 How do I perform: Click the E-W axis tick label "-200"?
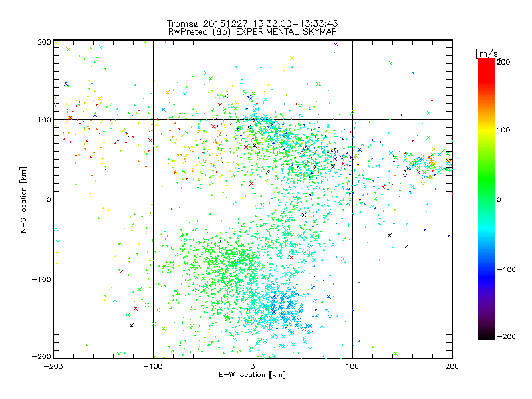[x=53, y=366]
